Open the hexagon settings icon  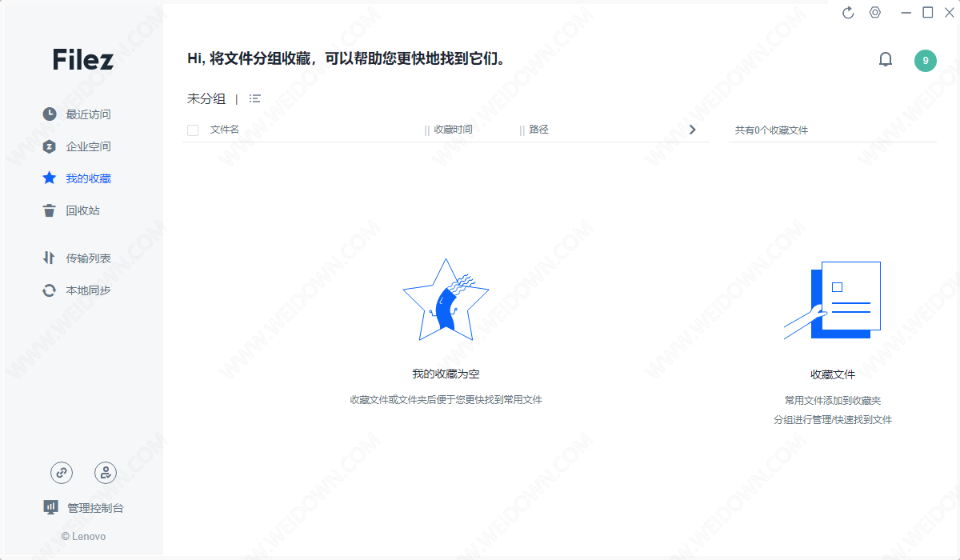coord(875,12)
